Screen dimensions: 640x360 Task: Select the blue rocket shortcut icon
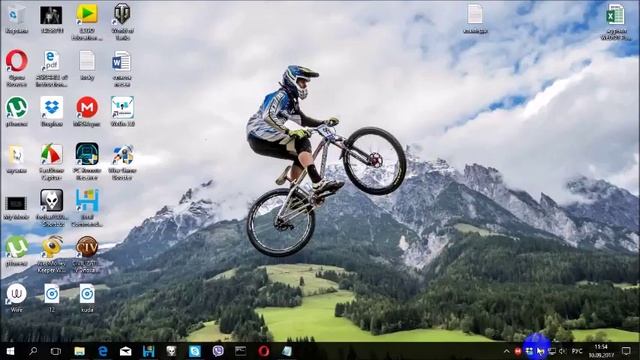[x=122, y=154]
